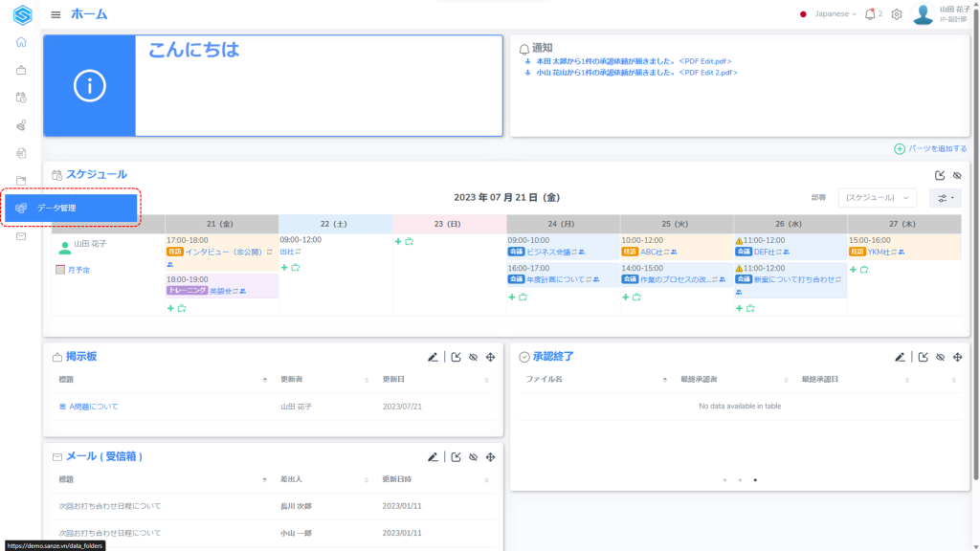Expand the (スケジュール) department dropdown

[877, 197]
